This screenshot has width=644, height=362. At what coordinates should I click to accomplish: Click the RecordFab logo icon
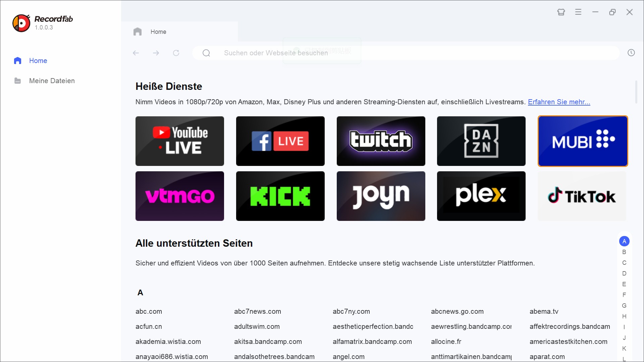(x=21, y=23)
